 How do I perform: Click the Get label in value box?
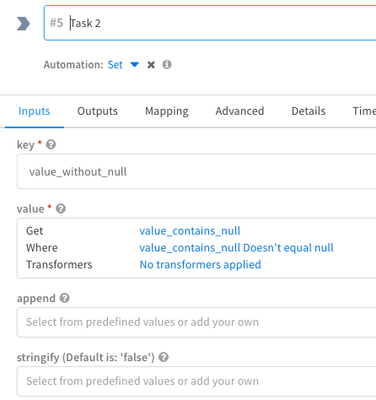point(35,231)
